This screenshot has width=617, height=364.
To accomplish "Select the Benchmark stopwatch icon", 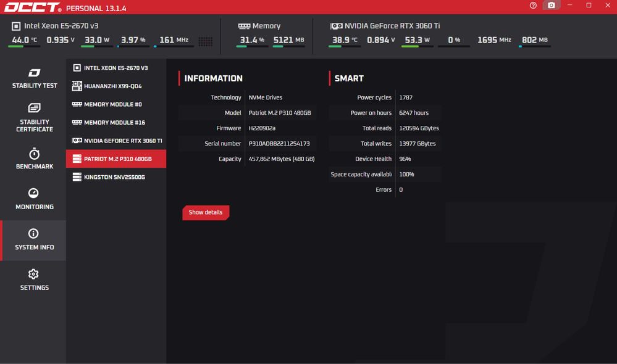I will [x=34, y=153].
